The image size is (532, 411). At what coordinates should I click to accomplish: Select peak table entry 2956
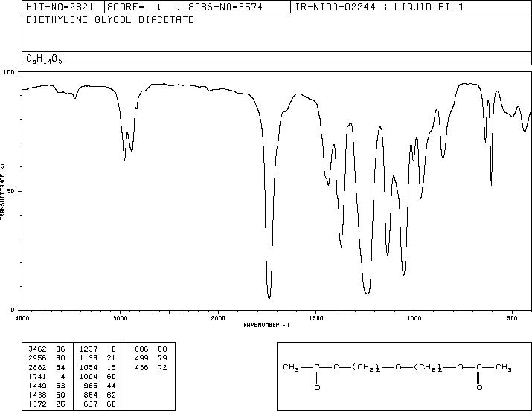tap(37, 358)
